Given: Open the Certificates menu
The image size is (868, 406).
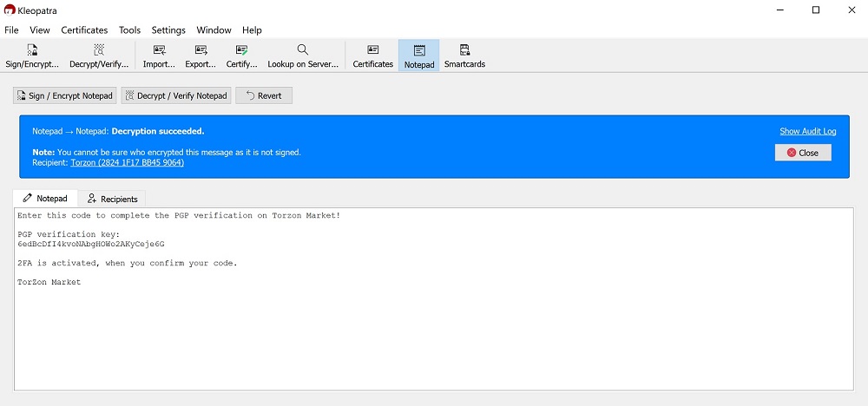Looking at the screenshot, I should [x=84, y=29].
